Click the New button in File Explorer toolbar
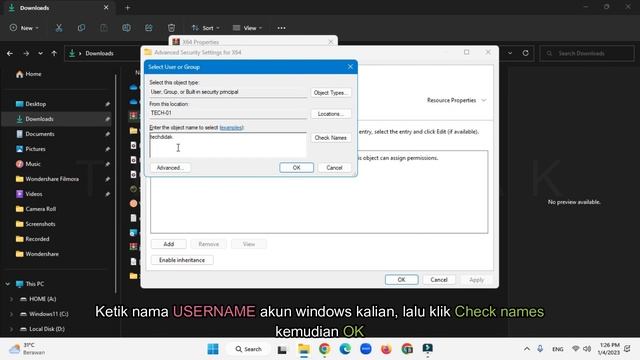The image size is (640, 360). pos(24,28)
